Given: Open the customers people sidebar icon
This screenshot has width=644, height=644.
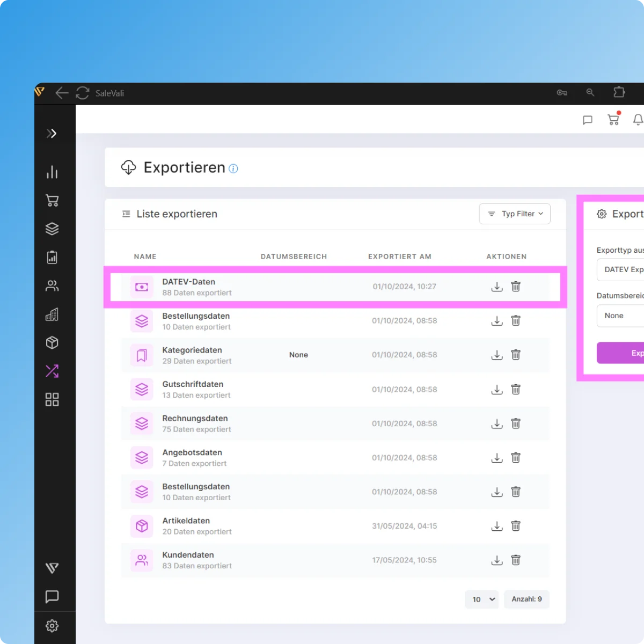Looking at the screenshot, I should 52,286.
